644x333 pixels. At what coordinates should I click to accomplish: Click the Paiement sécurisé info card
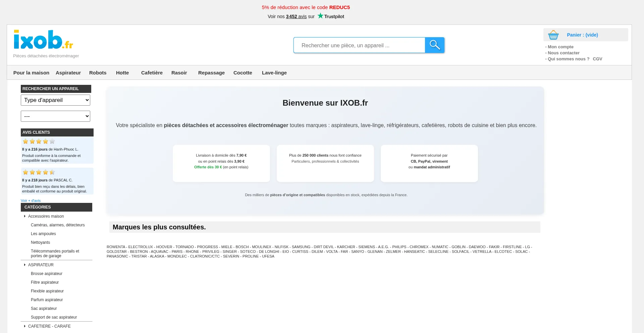point(429,163)
